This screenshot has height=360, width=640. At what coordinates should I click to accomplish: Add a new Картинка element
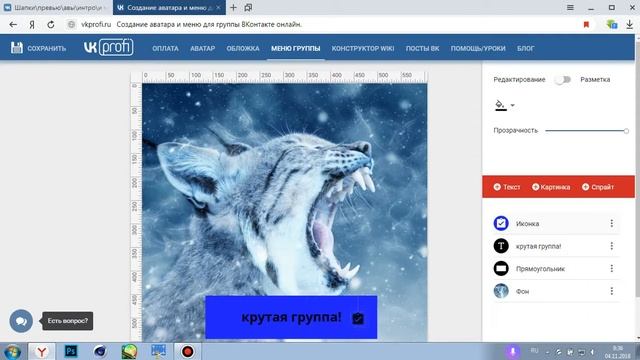point(551,187)
